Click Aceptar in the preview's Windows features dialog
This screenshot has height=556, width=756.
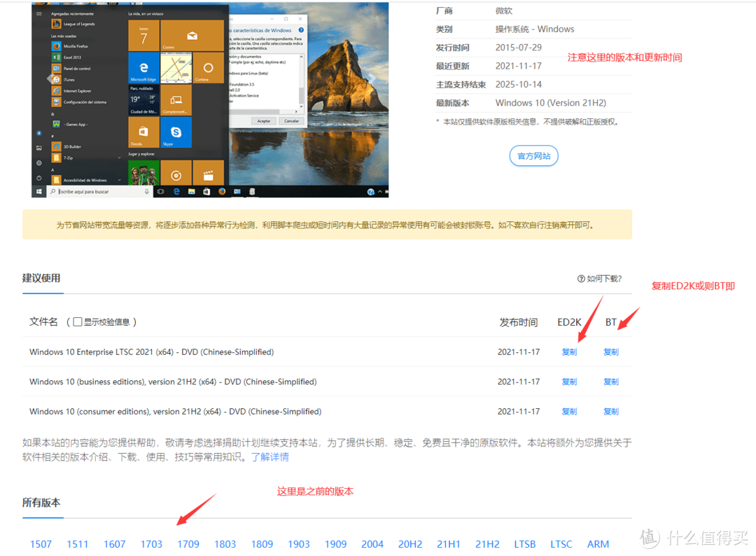tap(264, 121)
